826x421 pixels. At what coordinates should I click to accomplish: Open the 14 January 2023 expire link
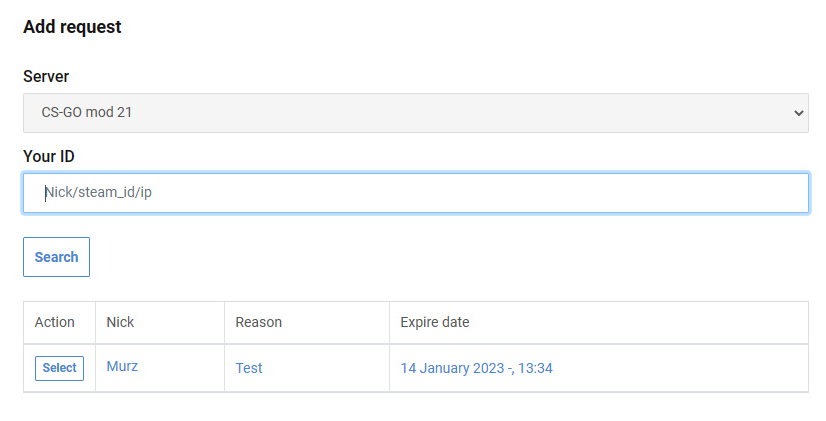pyautogui.click(x=476, y=368)
